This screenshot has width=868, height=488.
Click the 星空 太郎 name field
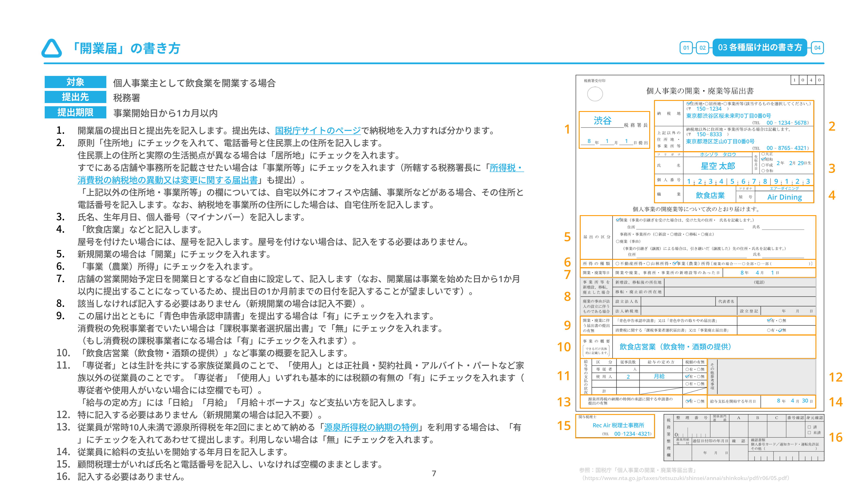click(x=718, y=166)
